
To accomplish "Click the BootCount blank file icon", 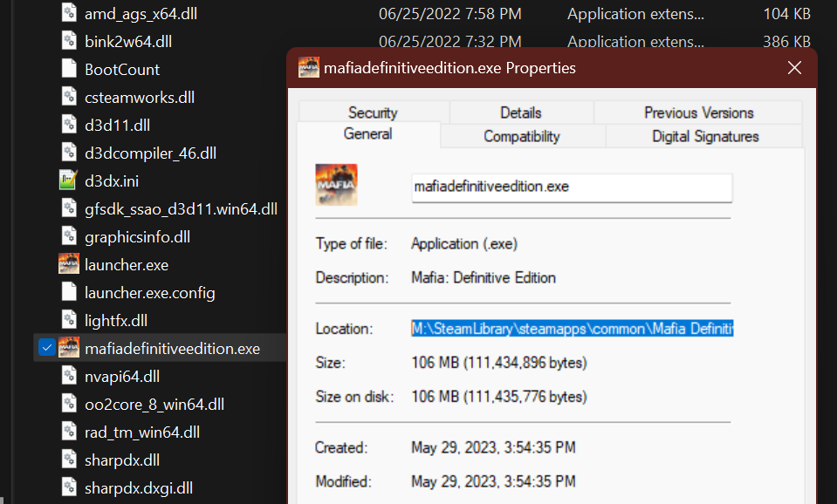I will (69, 69).
